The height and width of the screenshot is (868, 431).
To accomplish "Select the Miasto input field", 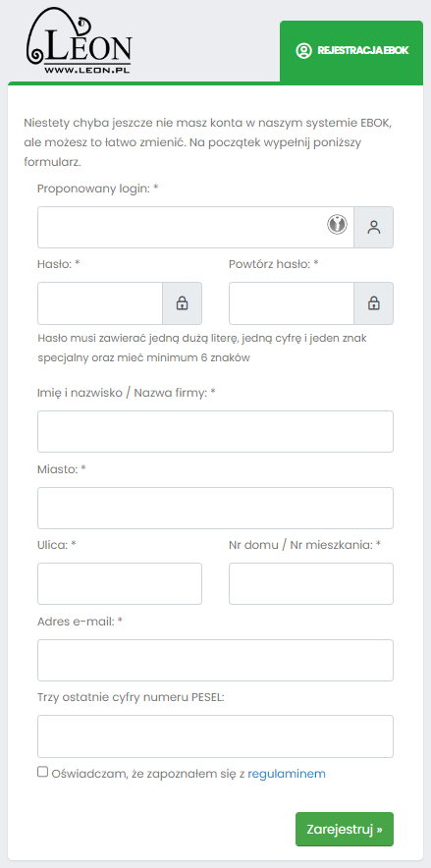I will 215,509.
